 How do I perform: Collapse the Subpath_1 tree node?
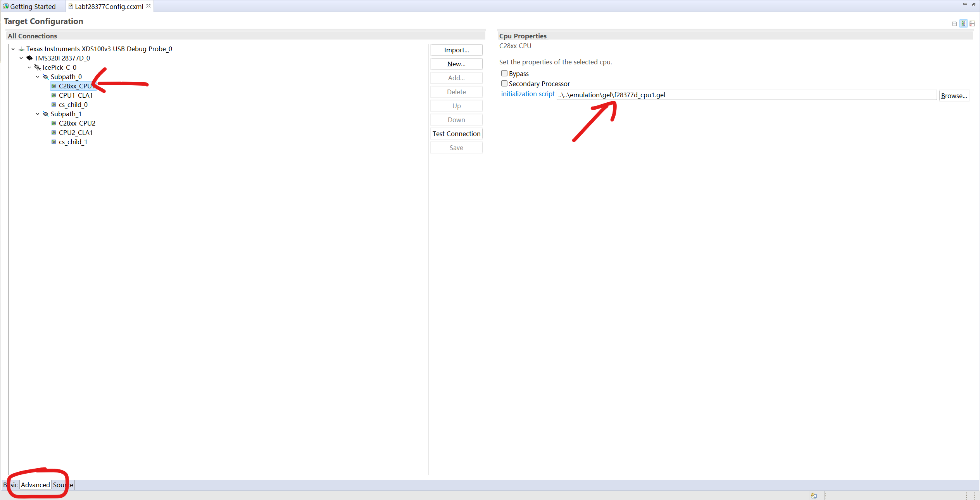pyautogui.click(x=38, y=114)
